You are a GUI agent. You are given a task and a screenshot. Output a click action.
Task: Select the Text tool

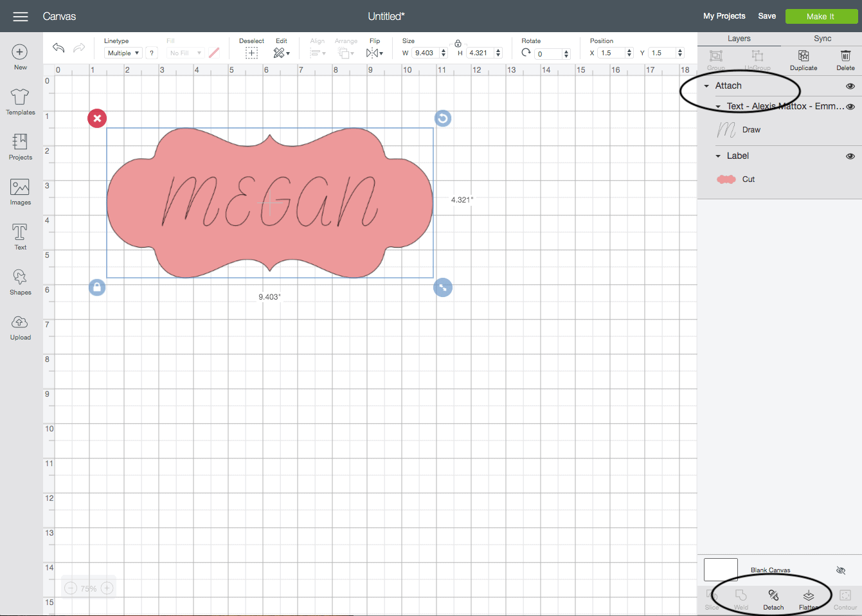coord(20,237)
